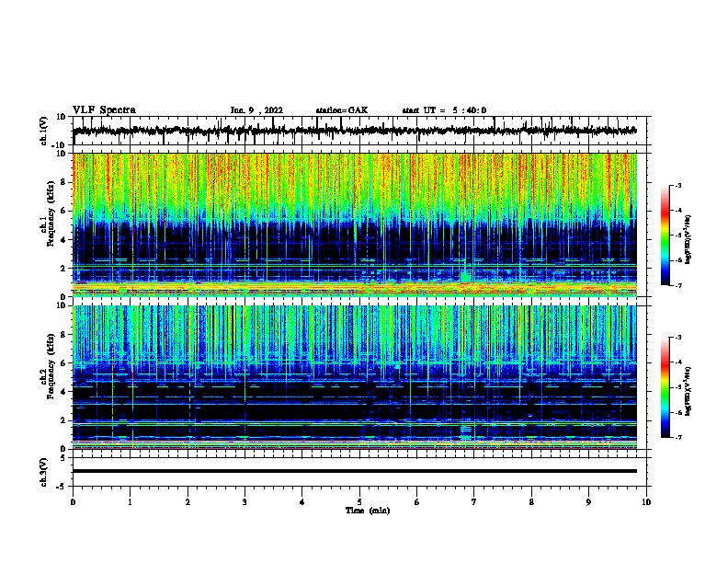The height and width of the screenshot is (563, 728).
Task: Click the ch.1 voltage waveform trace panel
Action: tap(359, 131)
